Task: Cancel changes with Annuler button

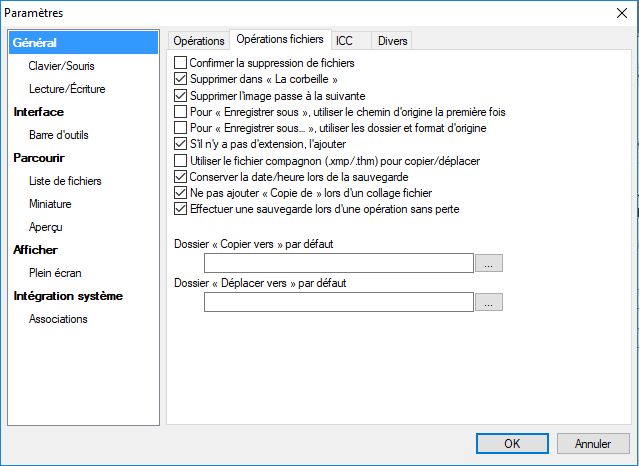Action: coord(593,443)
